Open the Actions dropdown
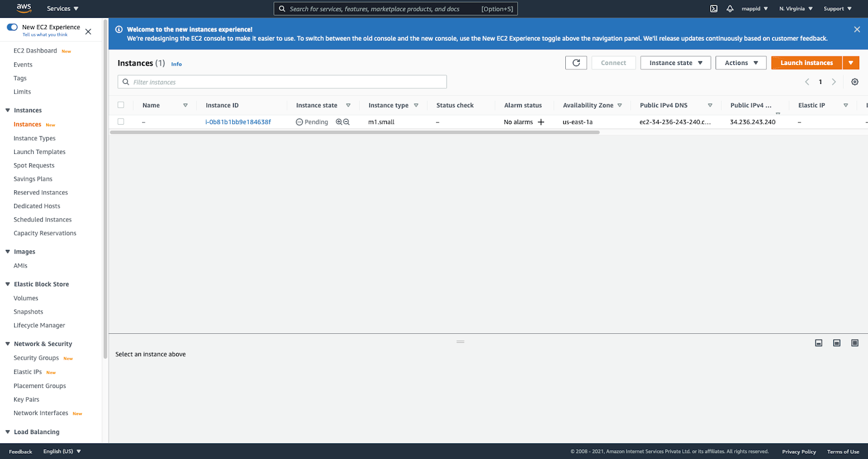Viewport: 868px width, 459px height. click(741, 63)
